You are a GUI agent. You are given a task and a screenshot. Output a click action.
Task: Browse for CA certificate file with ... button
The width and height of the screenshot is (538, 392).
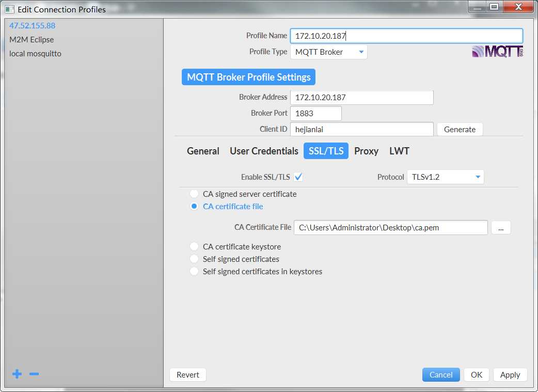(501, 228)
